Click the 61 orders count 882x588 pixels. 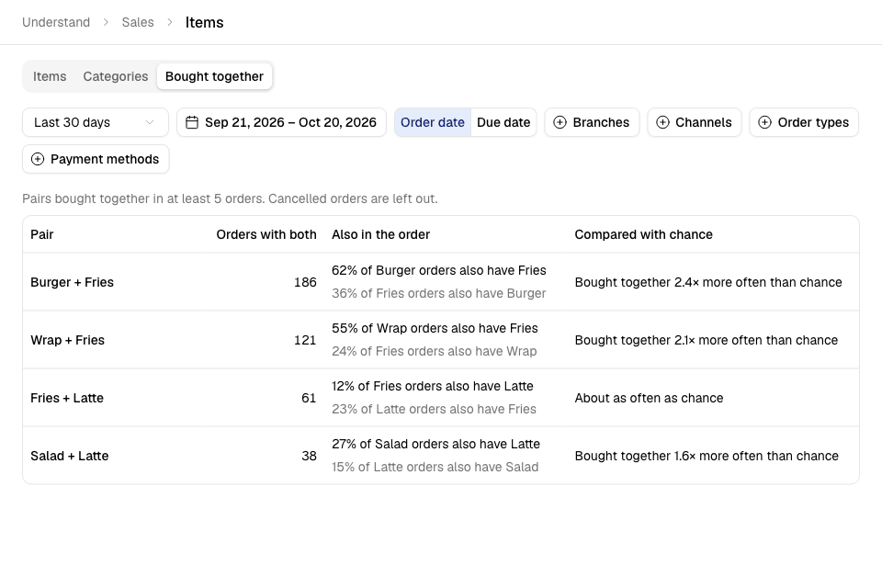click(x=309, y=399)
